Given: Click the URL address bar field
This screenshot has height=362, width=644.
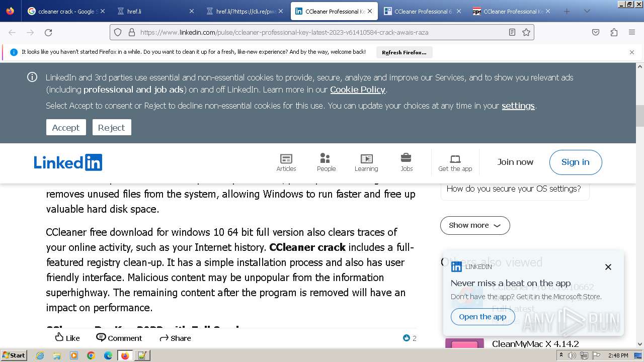Looking at the screenshot, I should 322,32.
